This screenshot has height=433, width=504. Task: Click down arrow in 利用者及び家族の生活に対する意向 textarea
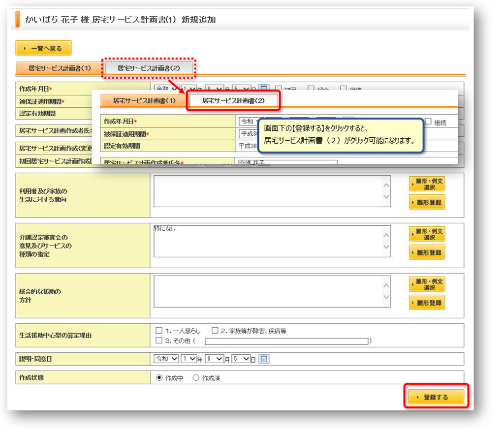pos(386,197)
